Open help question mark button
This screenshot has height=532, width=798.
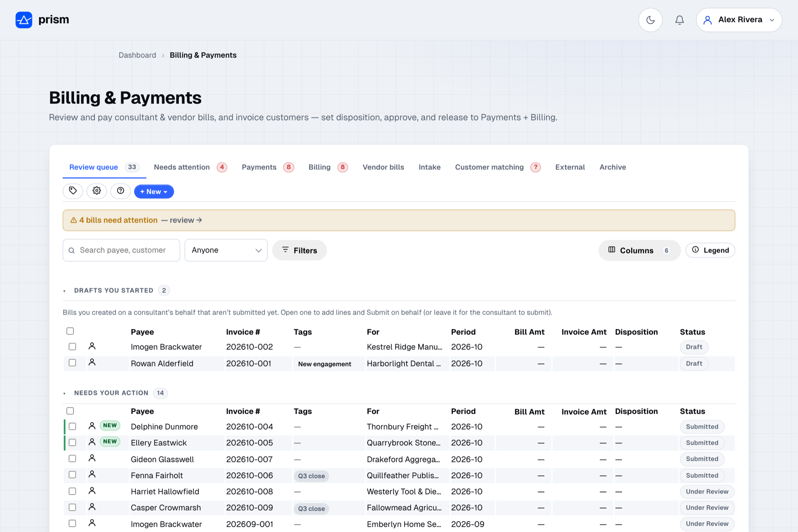click(x=120, y=191)
